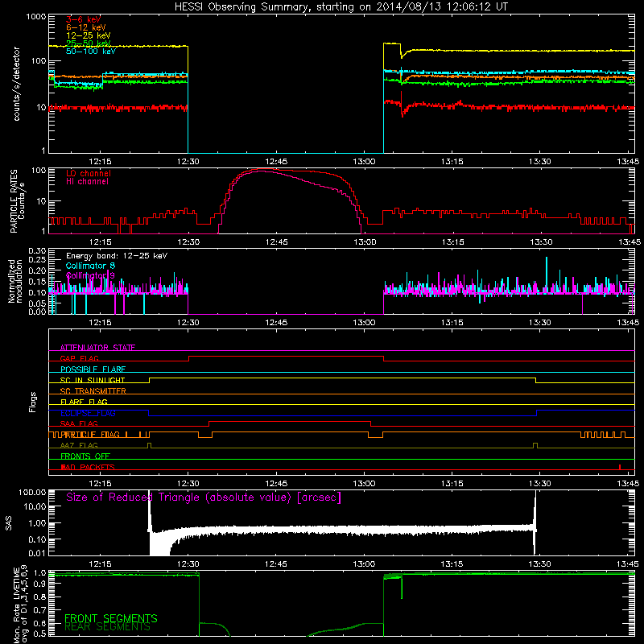644x644 pixels.
Task: Click the 1000 value on the counts axis
Action: tap(36, 17)
